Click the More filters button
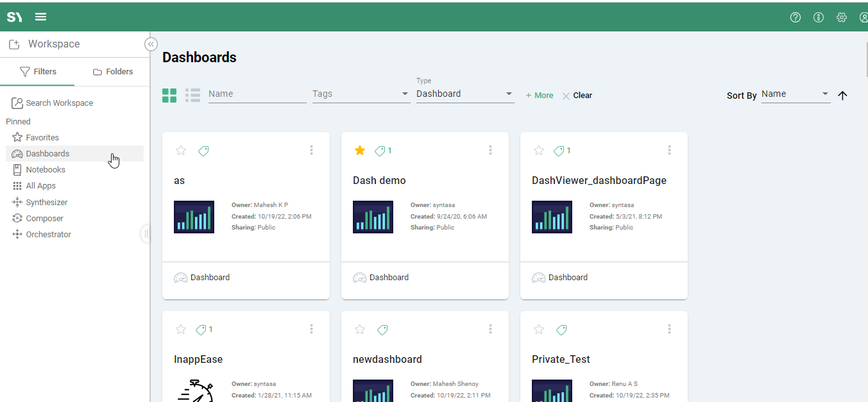The width and height of the screenshot is (868, 402). point(539,96)
